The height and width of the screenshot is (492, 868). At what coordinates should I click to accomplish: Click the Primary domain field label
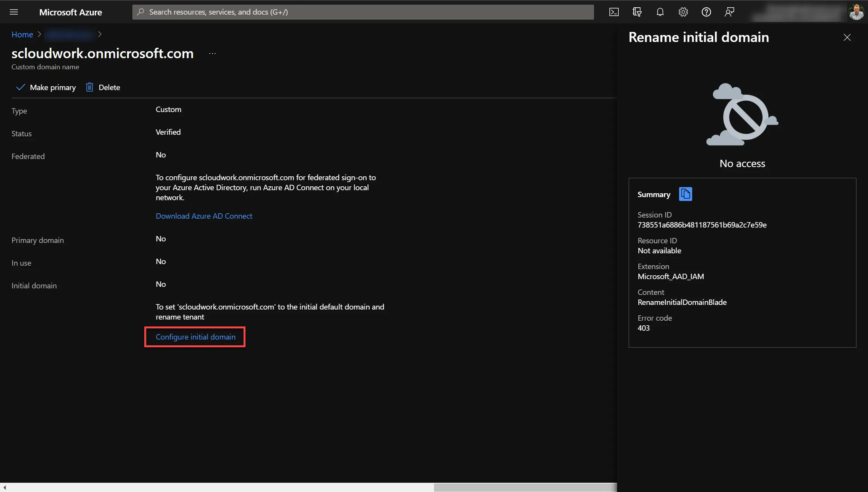point(38,240)
